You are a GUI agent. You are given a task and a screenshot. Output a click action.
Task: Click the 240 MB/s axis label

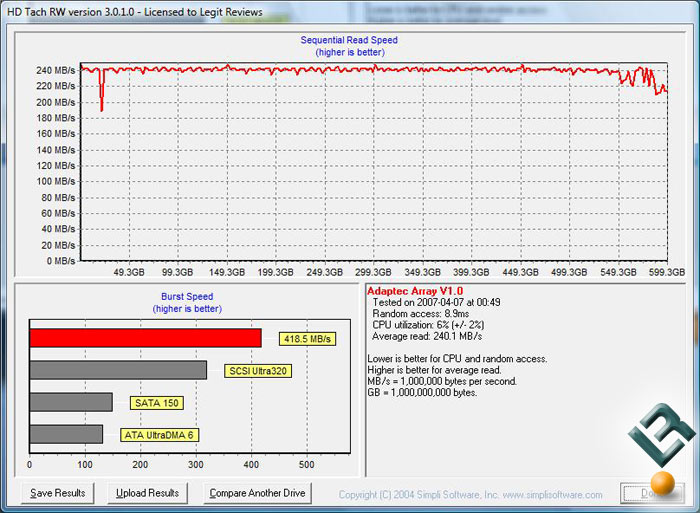[56, 70]
